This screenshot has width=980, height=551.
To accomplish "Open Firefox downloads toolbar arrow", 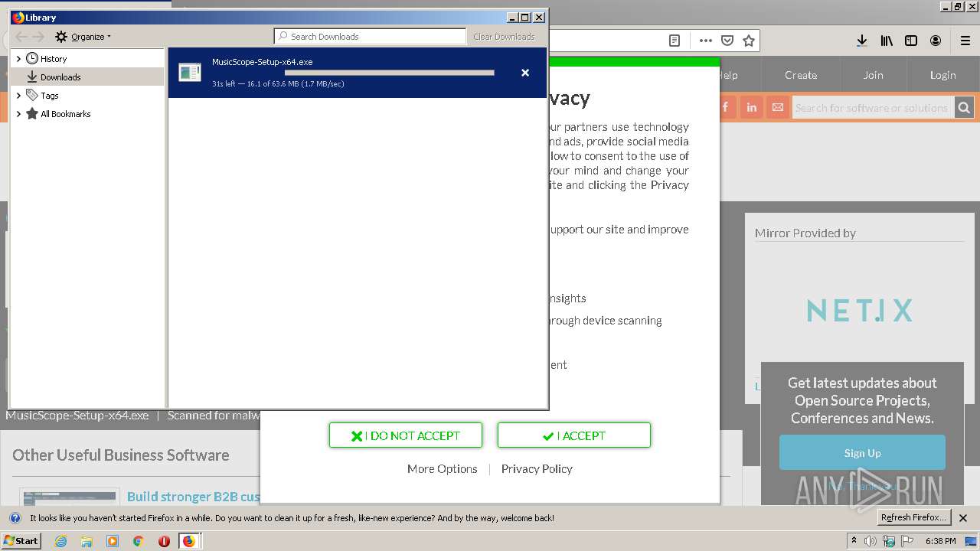I will point(862,41).
